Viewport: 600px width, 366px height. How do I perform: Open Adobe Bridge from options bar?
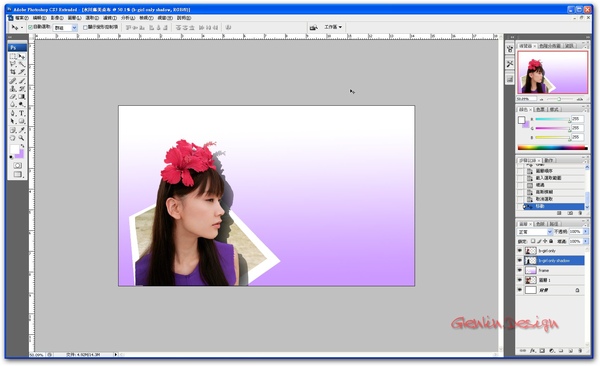[314, 27]
